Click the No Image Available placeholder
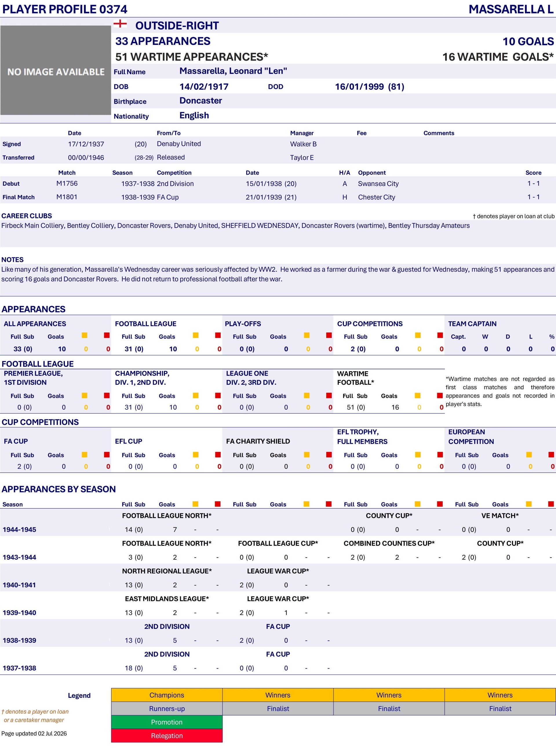The image size is (556, 756). pos(56,70)
